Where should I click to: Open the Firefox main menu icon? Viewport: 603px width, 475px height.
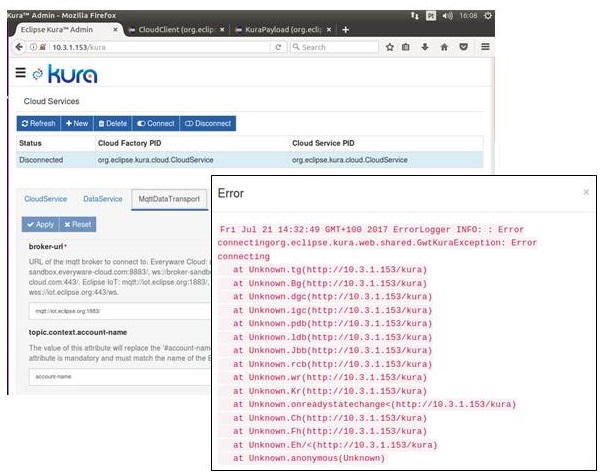click(x=485, y=47)
